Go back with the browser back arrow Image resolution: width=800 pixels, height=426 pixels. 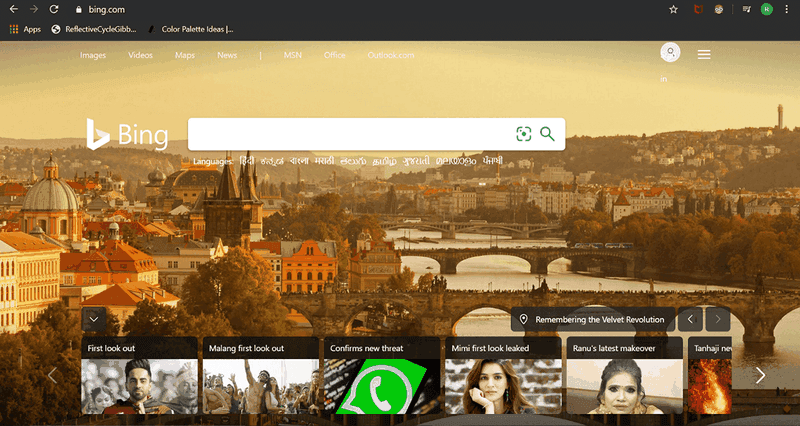coord(14,9)
